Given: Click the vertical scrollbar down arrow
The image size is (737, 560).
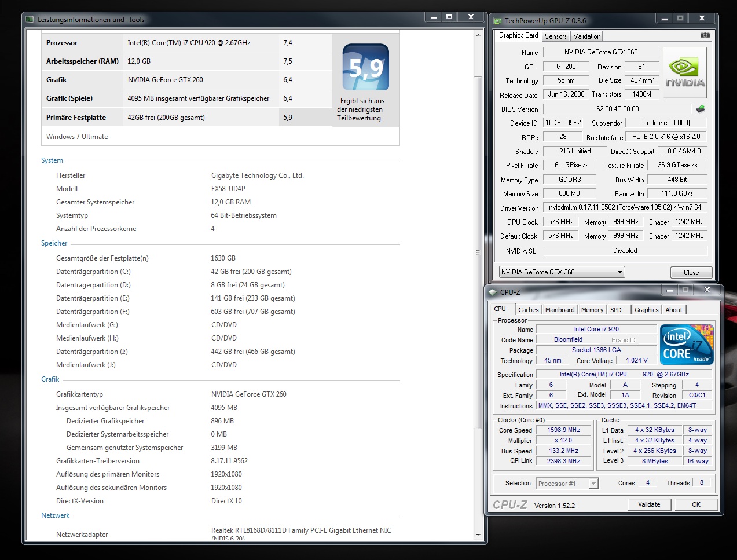Looking at the screenshot, I should tap(478, 535).
